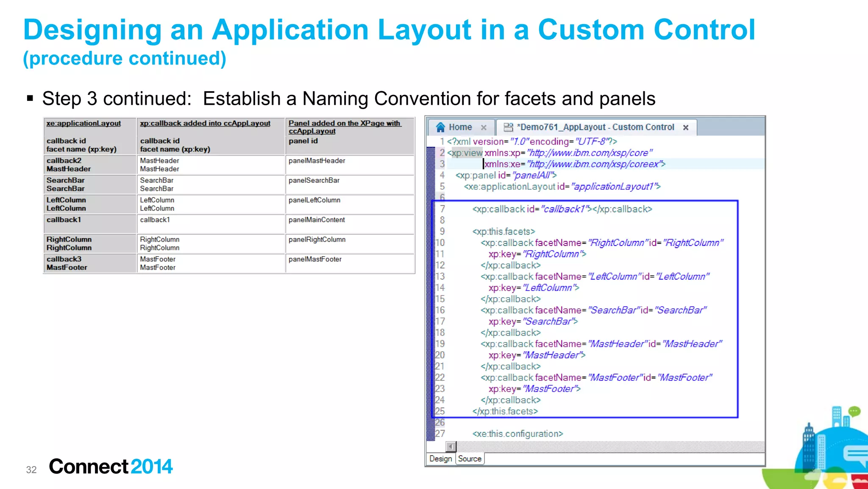Click the xp:panel id panelAll line

point(506,175)
